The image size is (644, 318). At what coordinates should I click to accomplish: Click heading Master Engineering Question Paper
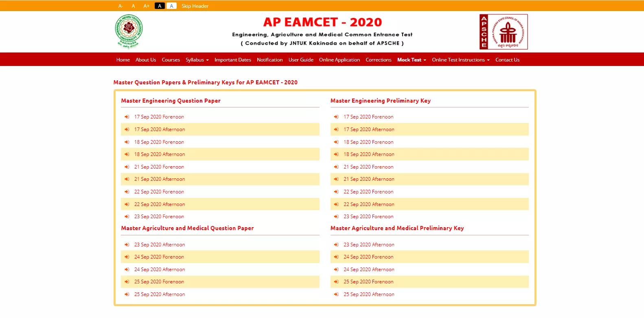pos(171,101)
